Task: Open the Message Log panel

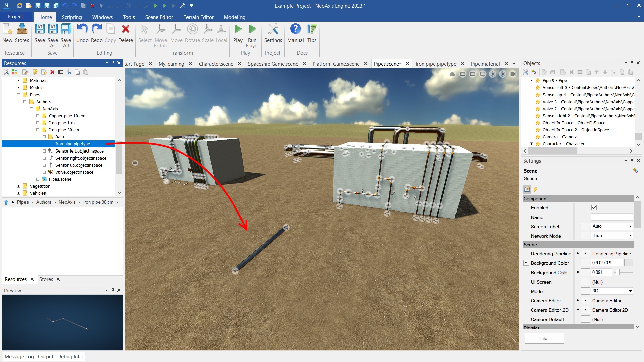Action: coord(19,357)
